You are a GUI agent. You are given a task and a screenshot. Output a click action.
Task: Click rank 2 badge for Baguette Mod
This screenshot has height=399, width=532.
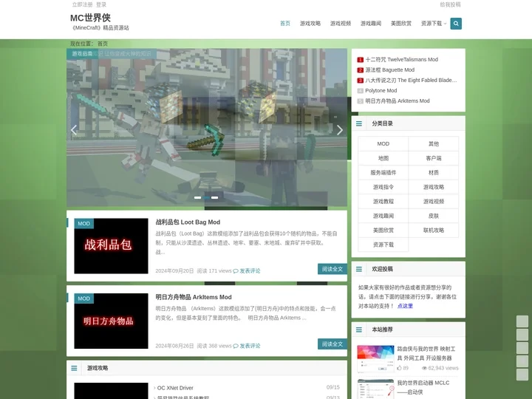coord(361,70)
